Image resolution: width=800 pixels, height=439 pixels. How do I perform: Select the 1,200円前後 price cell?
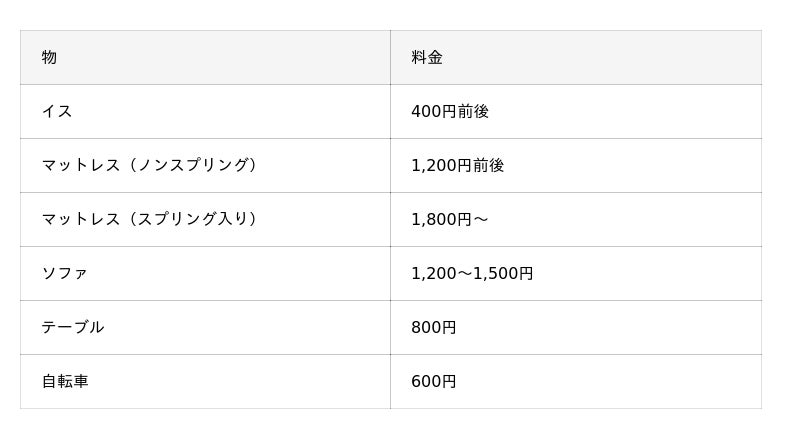(457, 166)
